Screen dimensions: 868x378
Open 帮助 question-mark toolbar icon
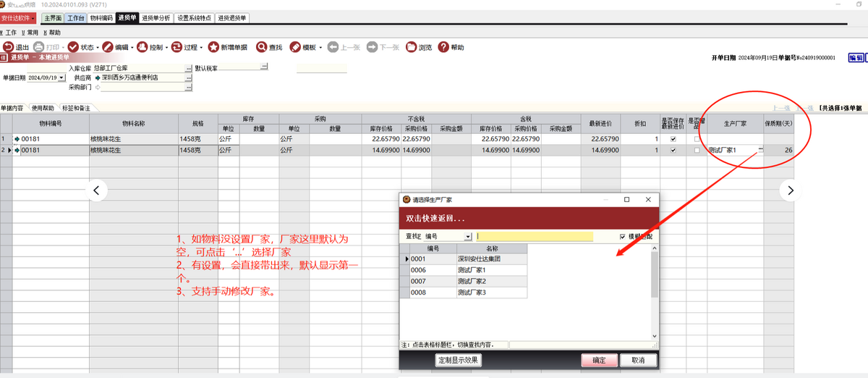click(x=444, y=47)
